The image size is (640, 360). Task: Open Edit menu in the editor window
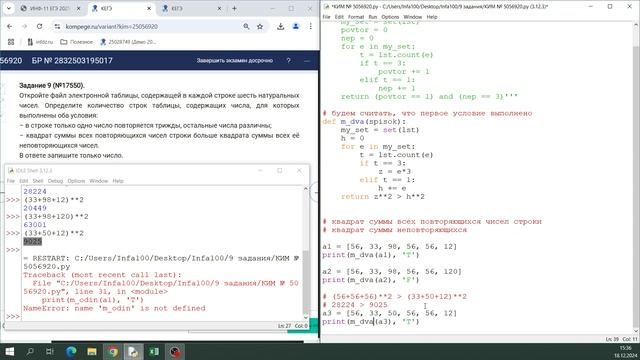[x=339, y=17]
